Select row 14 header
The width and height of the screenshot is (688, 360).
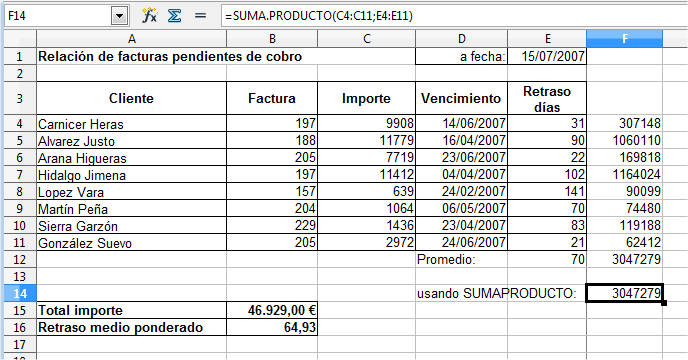(20, 293)
